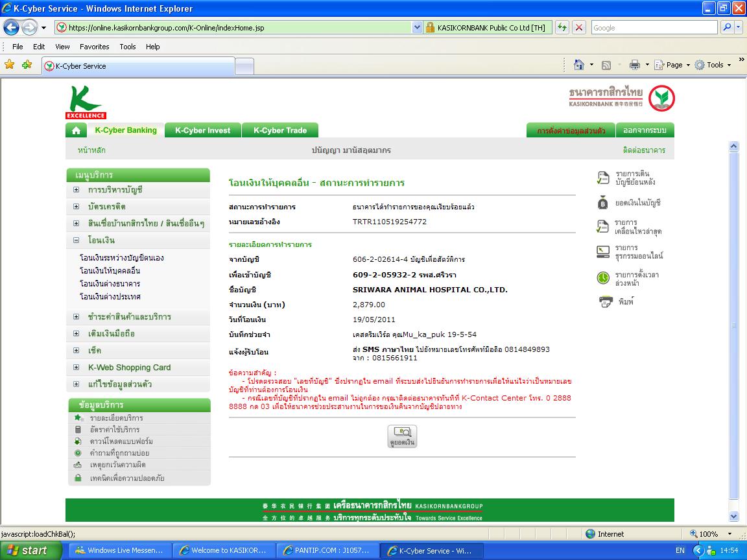Click the โอนเงินระหว่างบัญชีตนเอง link
This screenshot has width=747, height=560.
pos(122,258)
